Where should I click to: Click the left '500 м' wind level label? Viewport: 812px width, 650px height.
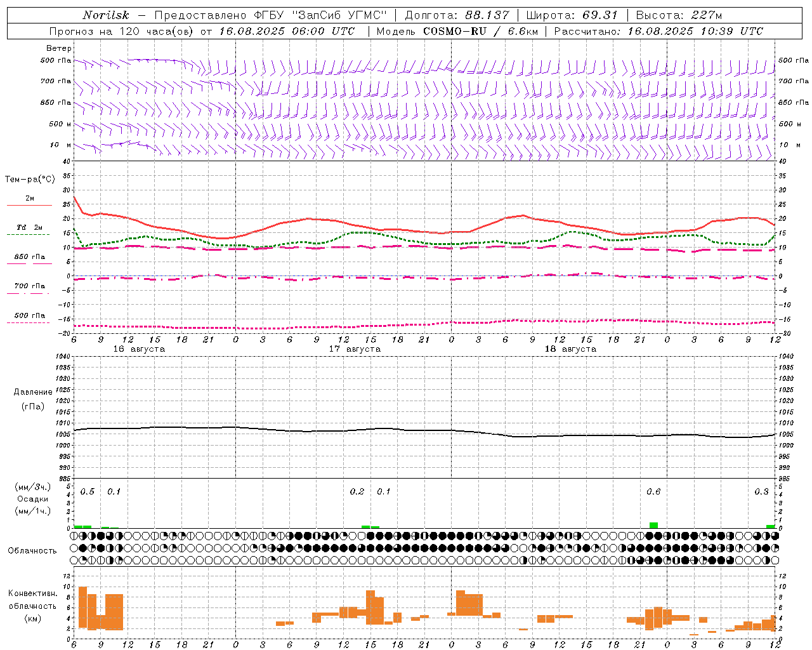tap(60, 124)
